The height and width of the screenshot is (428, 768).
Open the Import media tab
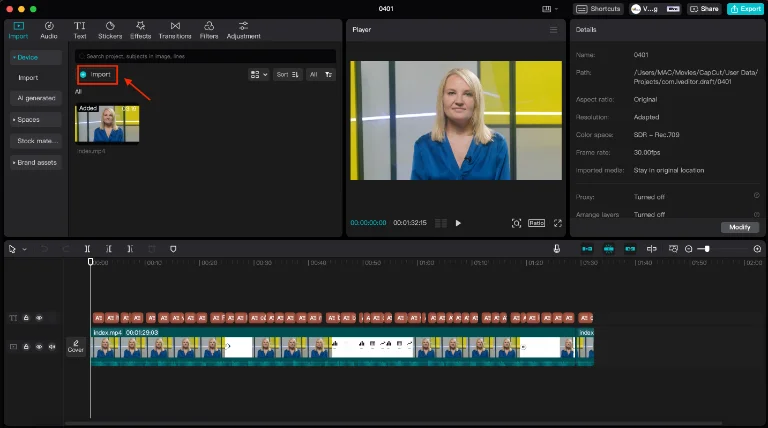18,30
